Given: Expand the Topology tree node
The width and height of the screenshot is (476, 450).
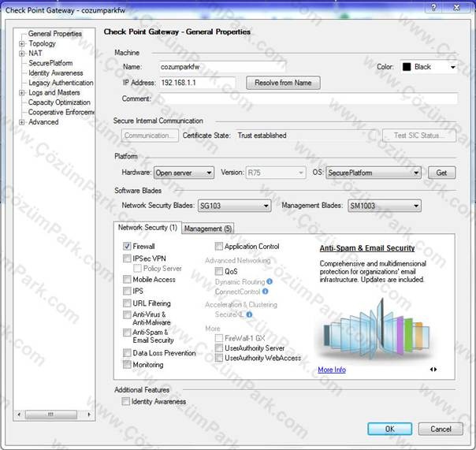Looking at the screenshot, I should 21,43.
